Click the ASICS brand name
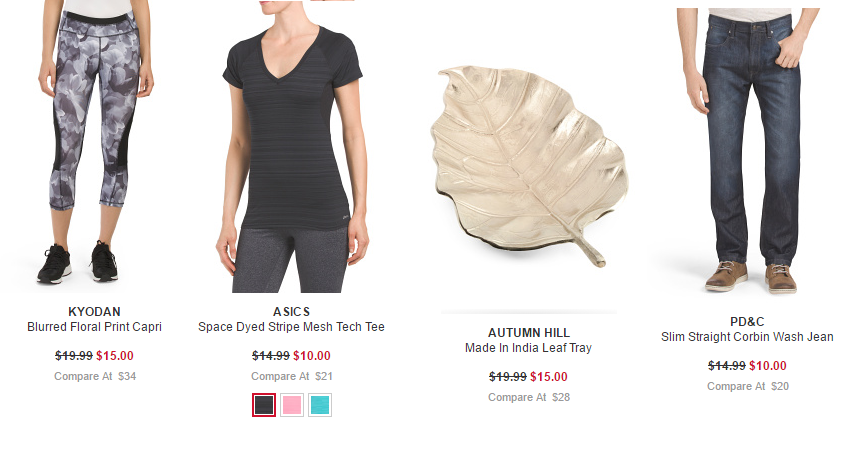Viewport: 858px width, 450px height. tap(292, 311)
